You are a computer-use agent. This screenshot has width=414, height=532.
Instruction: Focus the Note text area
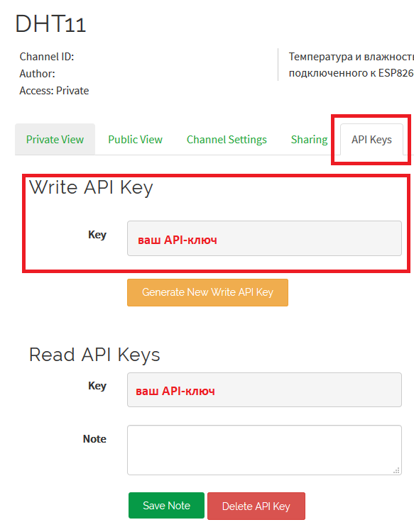[x=264, y=450]
